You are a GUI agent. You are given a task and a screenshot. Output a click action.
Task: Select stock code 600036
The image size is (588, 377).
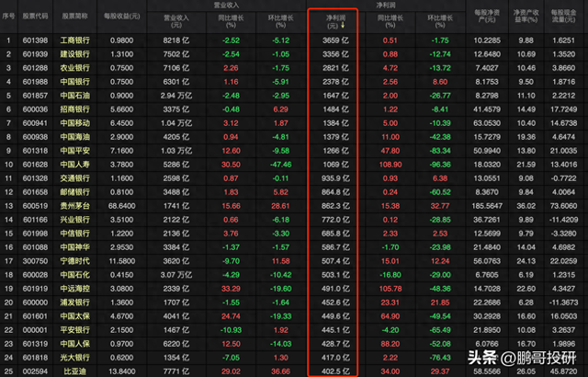pos(35,109)
